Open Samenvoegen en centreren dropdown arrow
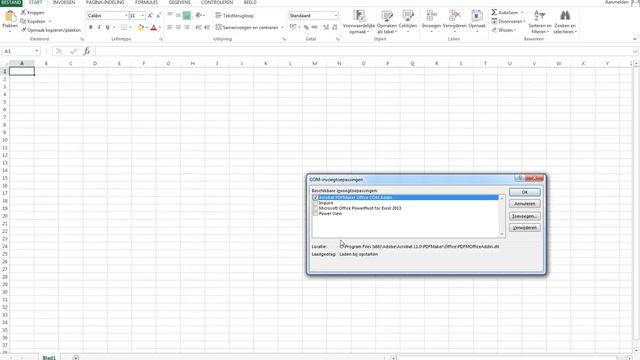Viewport: 640px width, 360px height. pyautogui.click(x=282, y=27)
